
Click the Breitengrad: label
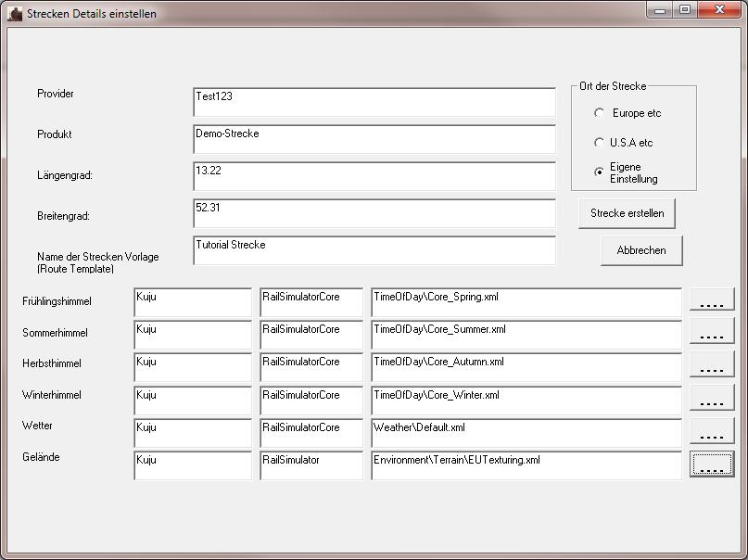click(x=63, y=216)
